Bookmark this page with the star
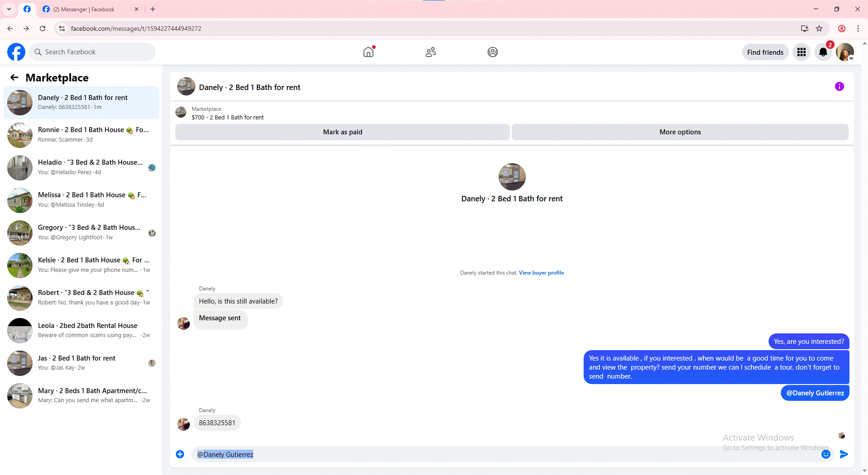868x475 pixels. [819, 28]
